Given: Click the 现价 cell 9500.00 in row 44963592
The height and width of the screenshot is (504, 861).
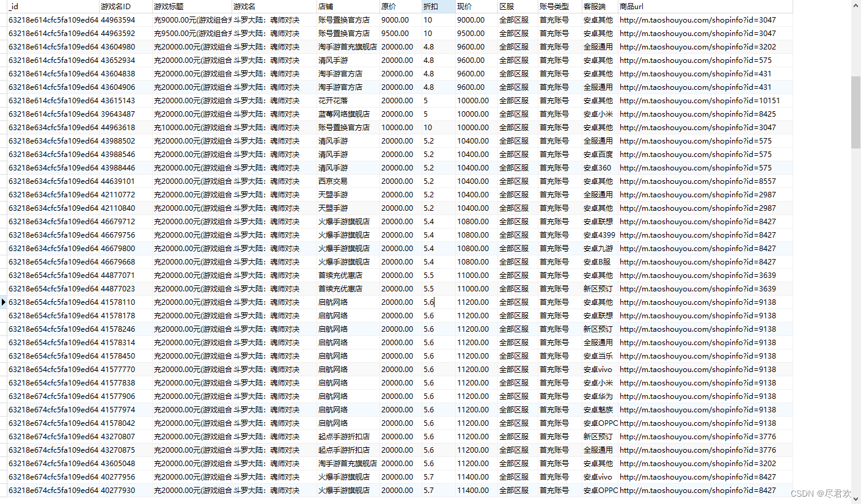Looking at the screenshot, I should point(477,34).
